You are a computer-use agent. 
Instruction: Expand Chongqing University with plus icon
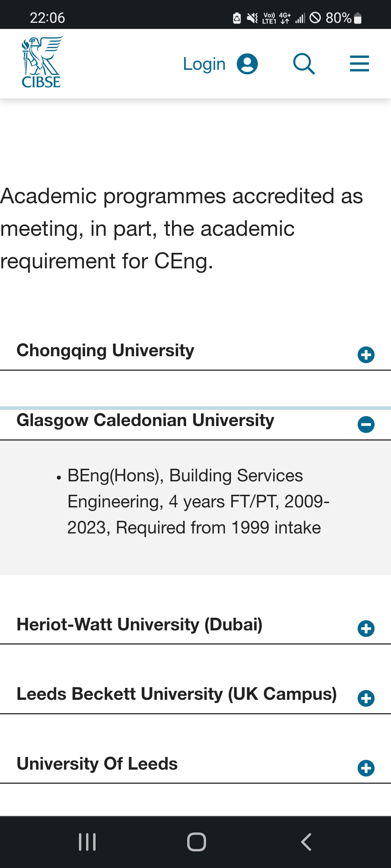[366, 355]
